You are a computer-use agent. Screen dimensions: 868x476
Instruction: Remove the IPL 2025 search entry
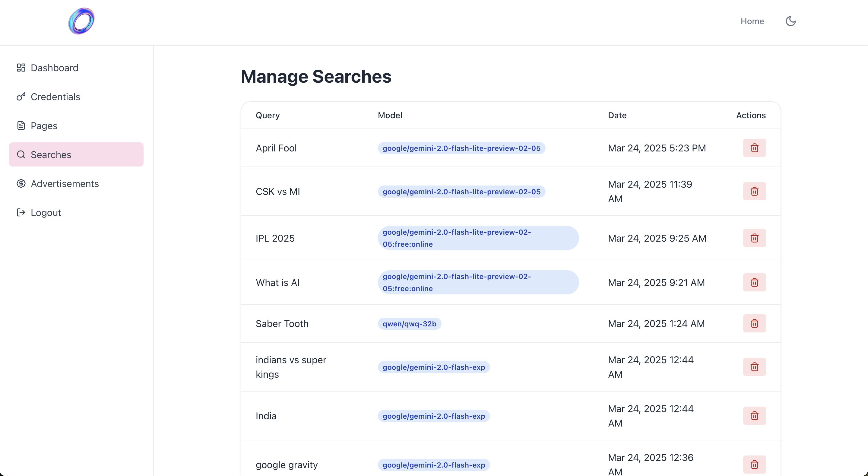point(754,238)
